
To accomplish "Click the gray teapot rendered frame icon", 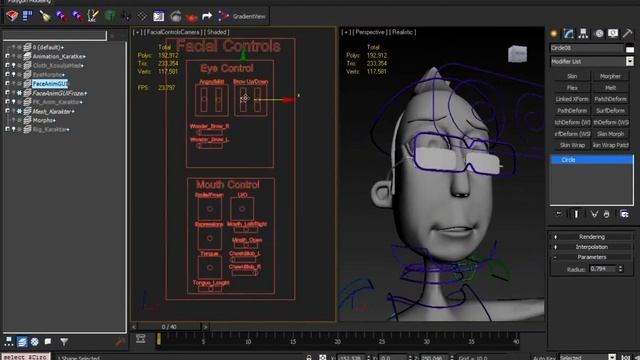I will point(176,16).
